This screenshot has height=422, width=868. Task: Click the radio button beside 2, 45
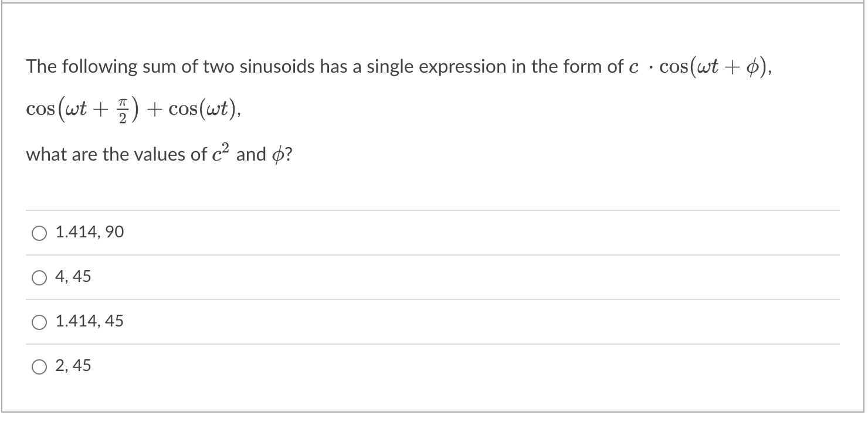coord(39,366)
